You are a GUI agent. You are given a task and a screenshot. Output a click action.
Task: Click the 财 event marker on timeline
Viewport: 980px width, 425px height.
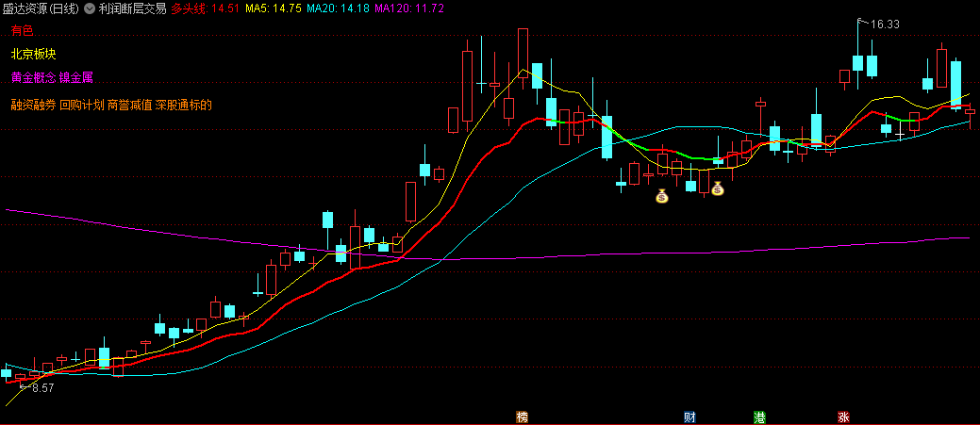tap(689, 417)
